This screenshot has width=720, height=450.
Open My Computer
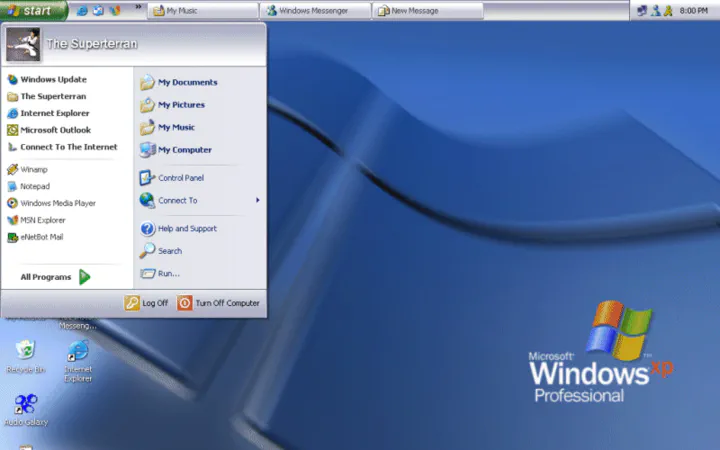coord(175,150)
